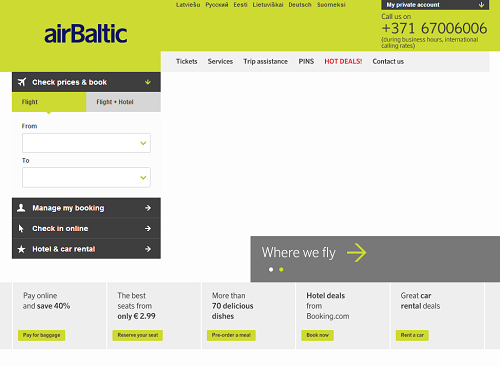Click the arrow on Manage my booking row
Viewport: 500px width, 366px height.
point(148,208)
